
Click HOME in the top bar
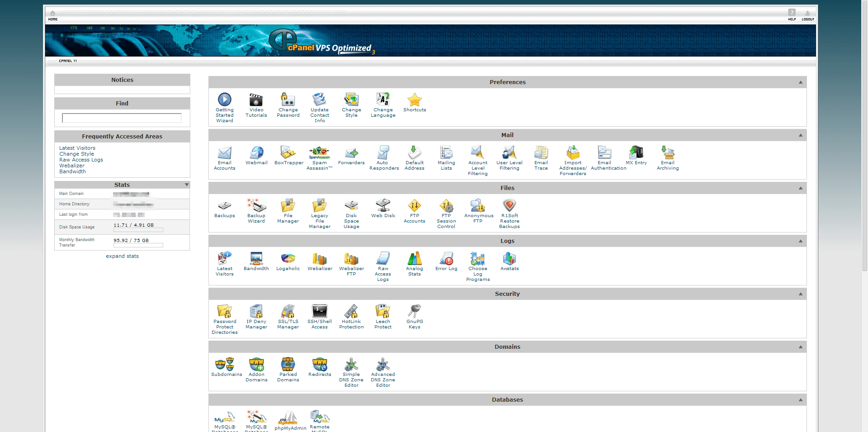tap(53, 15)
